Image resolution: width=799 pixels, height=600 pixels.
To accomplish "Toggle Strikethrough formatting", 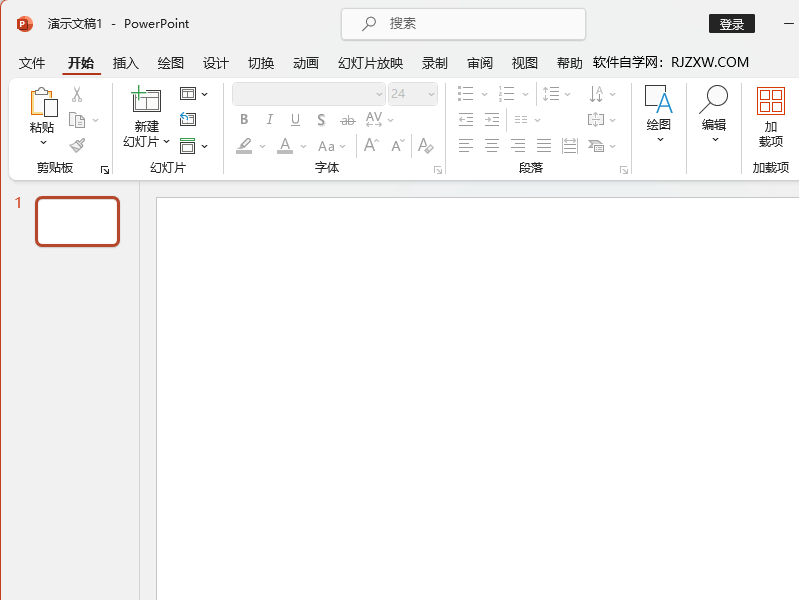I will point(348,120).
